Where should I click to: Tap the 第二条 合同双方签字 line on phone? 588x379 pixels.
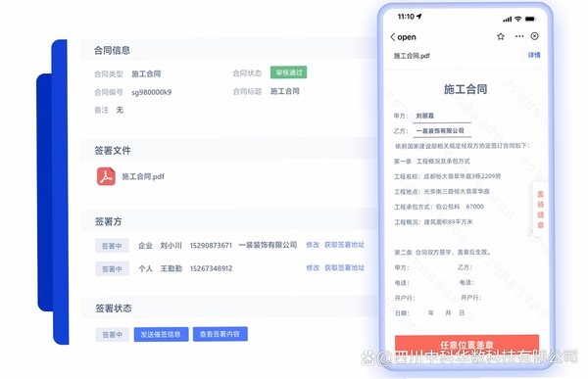point(443,253)
